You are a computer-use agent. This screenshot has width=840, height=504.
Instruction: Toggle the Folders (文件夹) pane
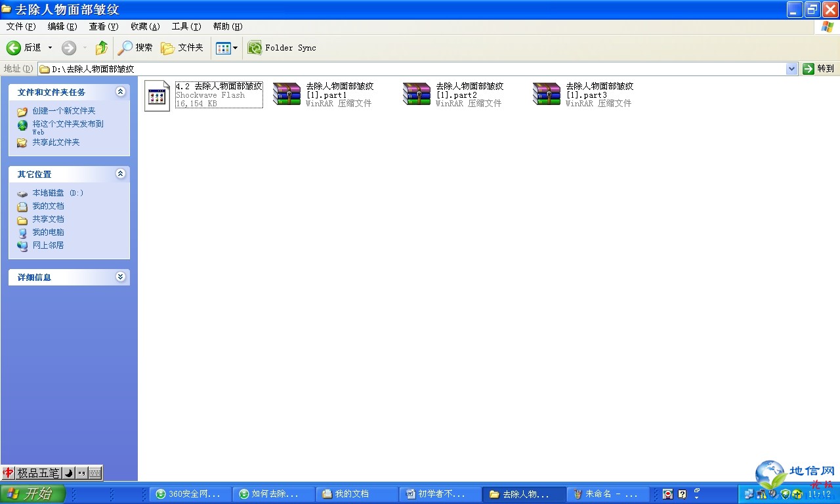click(x=182, y=48)
